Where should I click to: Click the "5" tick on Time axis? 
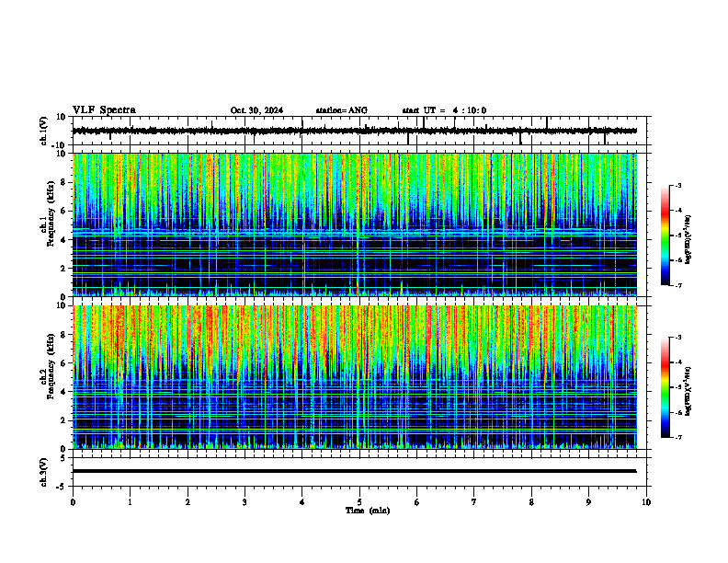359,502
